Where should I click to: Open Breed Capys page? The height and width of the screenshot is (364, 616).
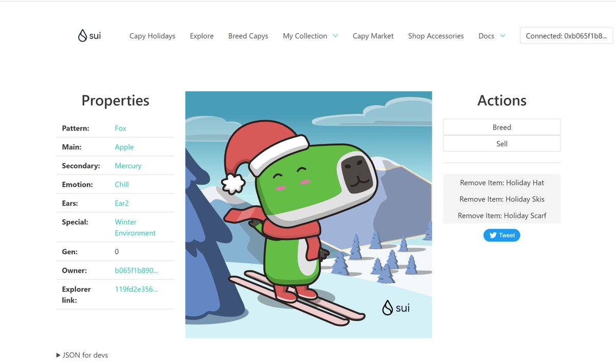click(248, 36)
